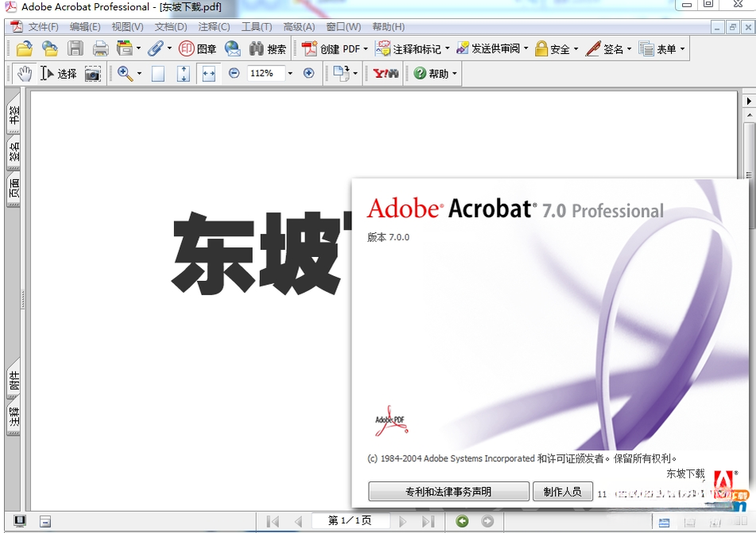Screen dimensions: 756x533
Task: Set Actual Size page view icon
Action: pyautogui.click(x=158, y=74)
